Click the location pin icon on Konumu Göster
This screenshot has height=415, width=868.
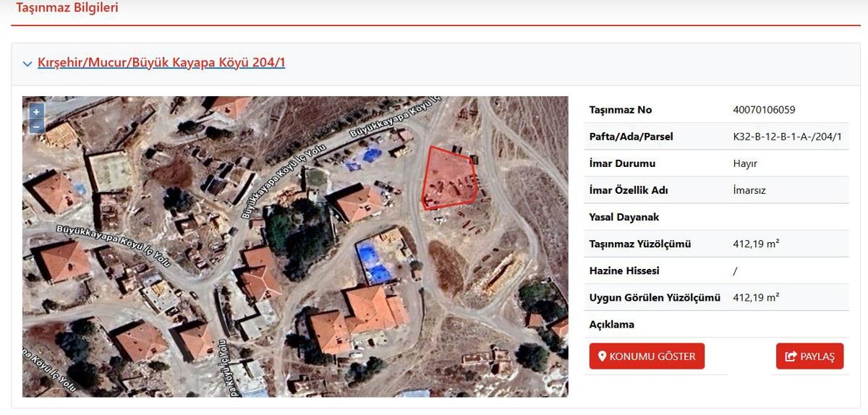click(x=602, y=356)
